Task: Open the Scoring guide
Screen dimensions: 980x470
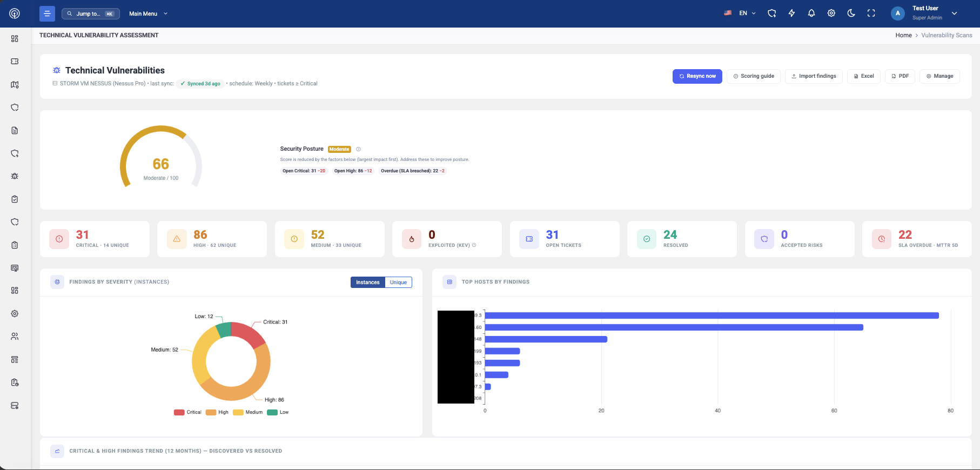Action: click(x=754, y=76)
